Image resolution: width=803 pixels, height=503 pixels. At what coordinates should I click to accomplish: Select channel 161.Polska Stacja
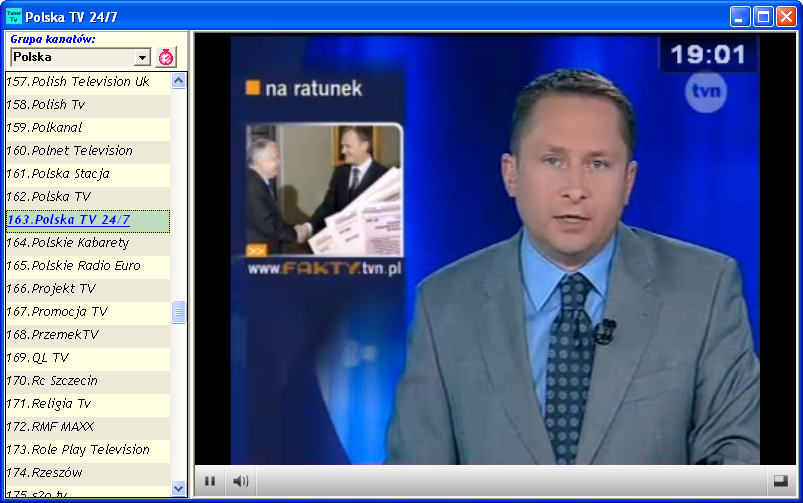point(88,174)
